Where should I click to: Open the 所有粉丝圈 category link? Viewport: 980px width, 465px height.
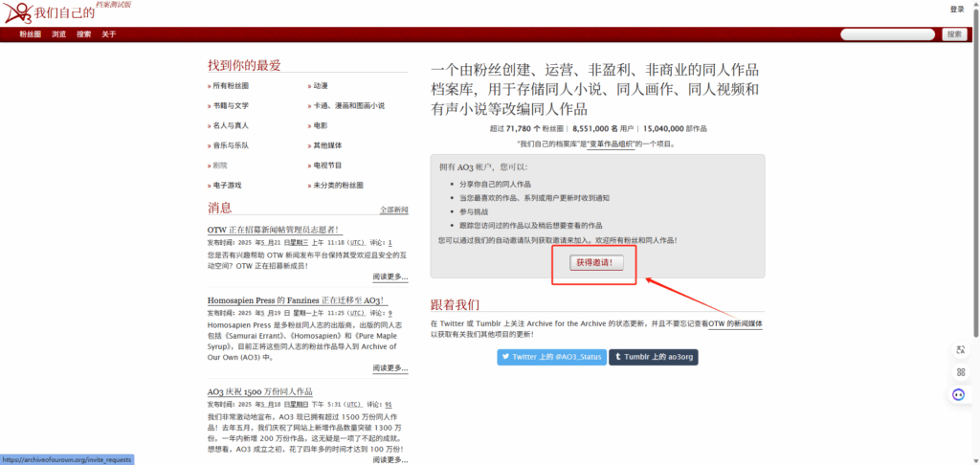[x=230, y=85]
